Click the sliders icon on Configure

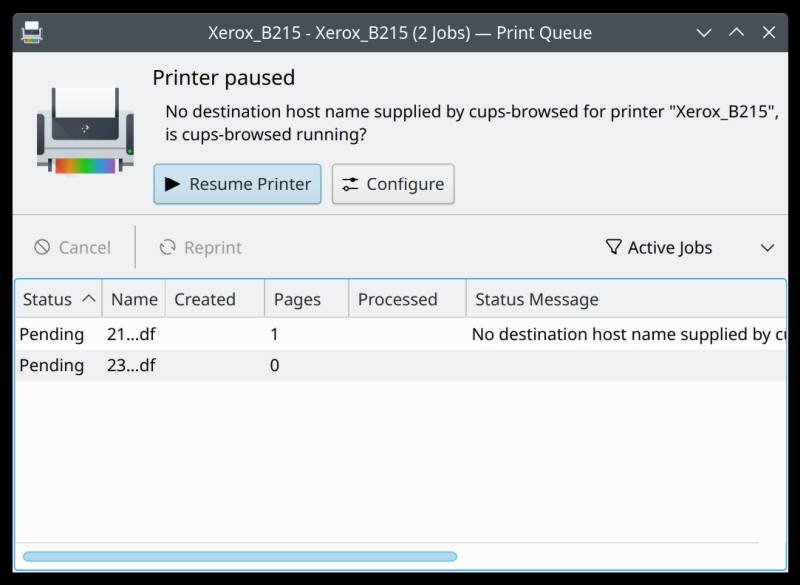click(350, 184)
